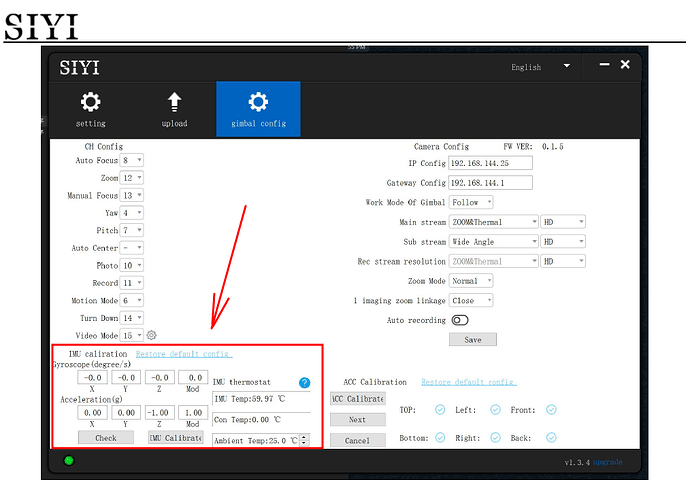Viewport: 690px width, 493px height.
Task: Click the gear icon next to Video Mode
Action: click(x=151, y=335)
